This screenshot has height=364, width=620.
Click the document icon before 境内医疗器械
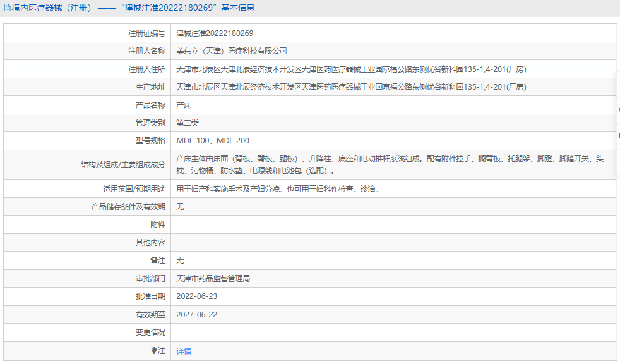tap(6, 7)
